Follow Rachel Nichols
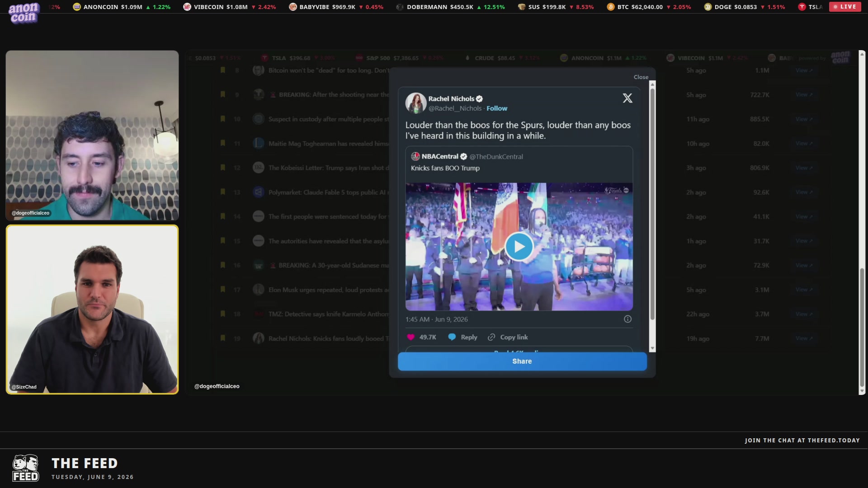The height and width of the screenshot is (488, 868). 497,108
